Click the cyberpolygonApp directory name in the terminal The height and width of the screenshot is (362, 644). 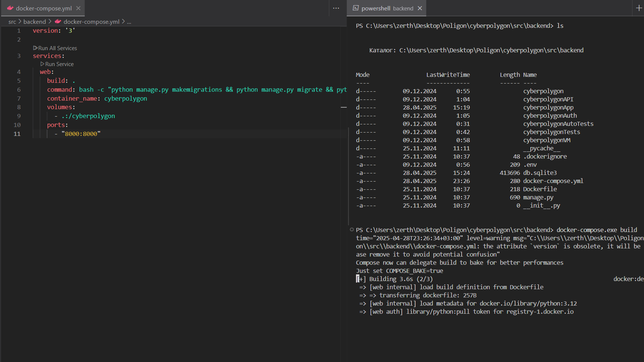(548, 108)
